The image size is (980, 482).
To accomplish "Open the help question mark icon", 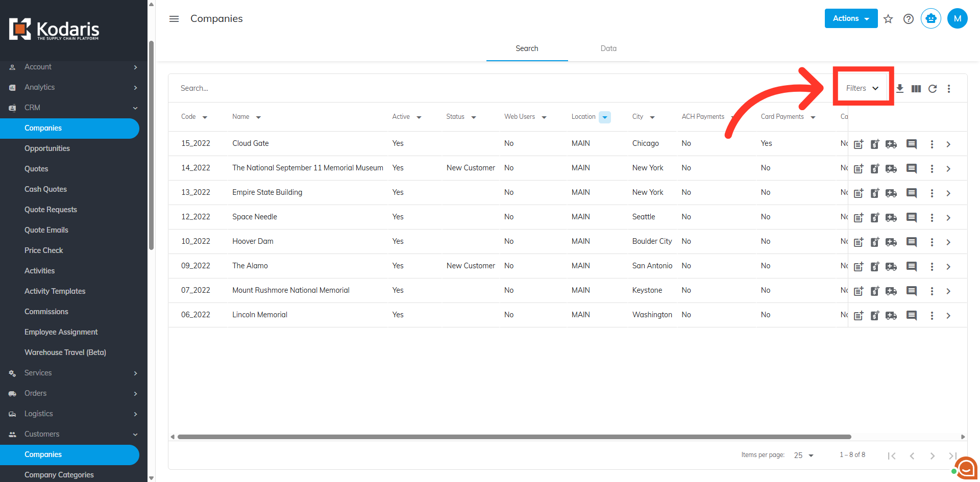I will click(909, 19).
